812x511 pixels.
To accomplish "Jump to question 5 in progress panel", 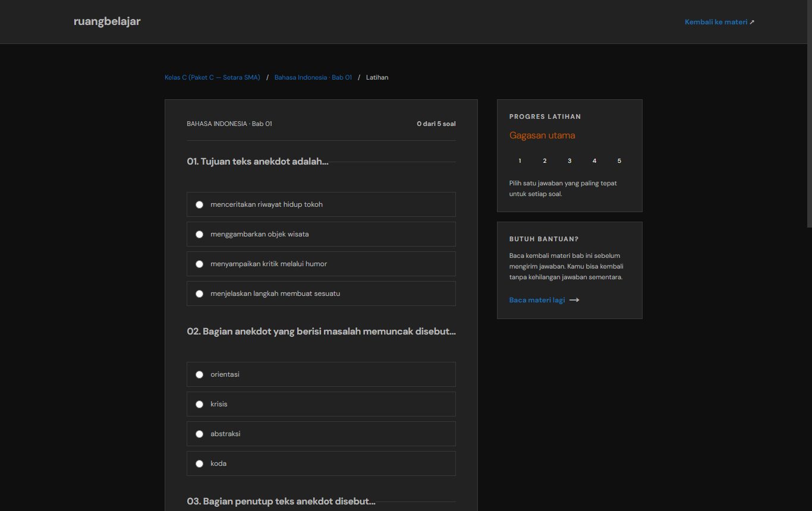I will [619, 161].
